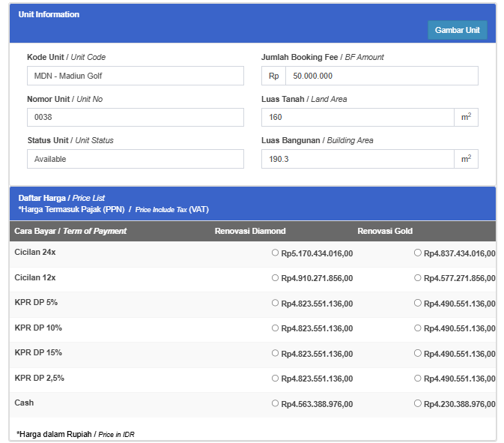Screen dimensions: 504x443
Task: Choose Renovasi Gold for Cicilan 12x
Action: 418,277
